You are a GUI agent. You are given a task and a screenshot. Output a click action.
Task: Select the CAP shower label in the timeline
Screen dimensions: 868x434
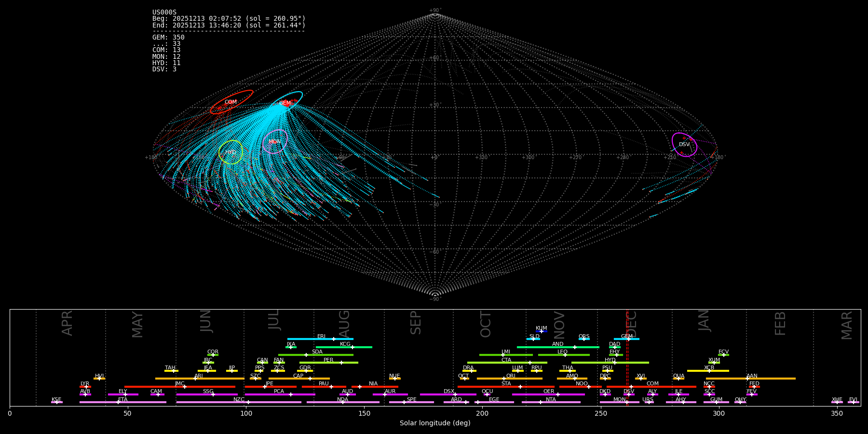click(298, 376)
